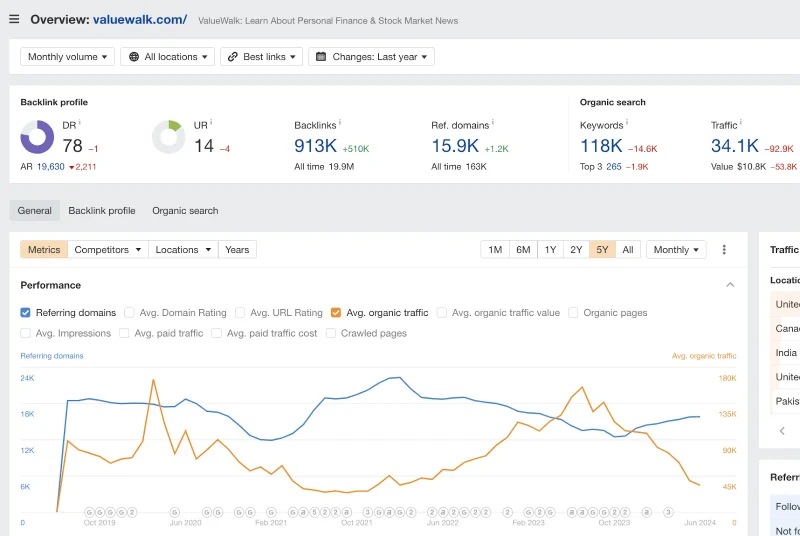Set chart range to 6M

pyautogui.click(x=523, y=249)
